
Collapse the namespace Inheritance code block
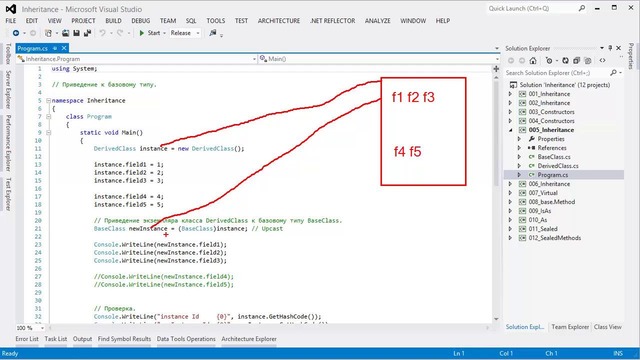click(x=48, y=100)
